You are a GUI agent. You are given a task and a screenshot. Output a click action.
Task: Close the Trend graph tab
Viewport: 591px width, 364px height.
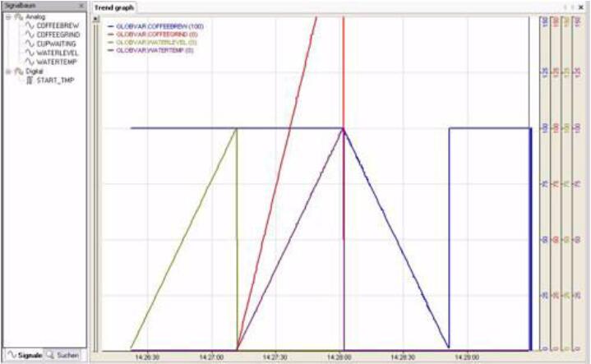click(581, 7)
